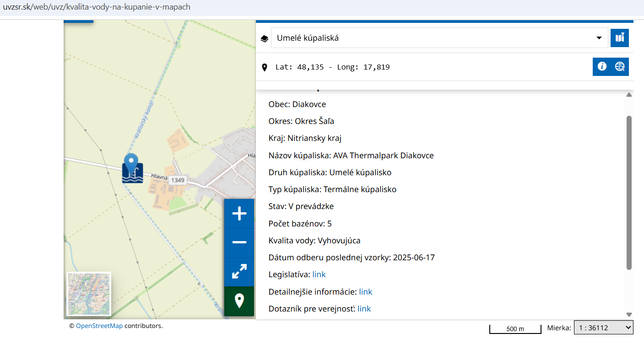Click the browser address bar URL

97,7
